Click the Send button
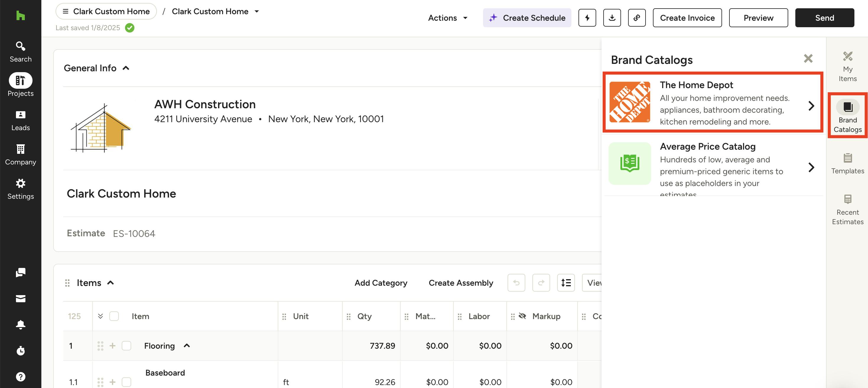 824,18
